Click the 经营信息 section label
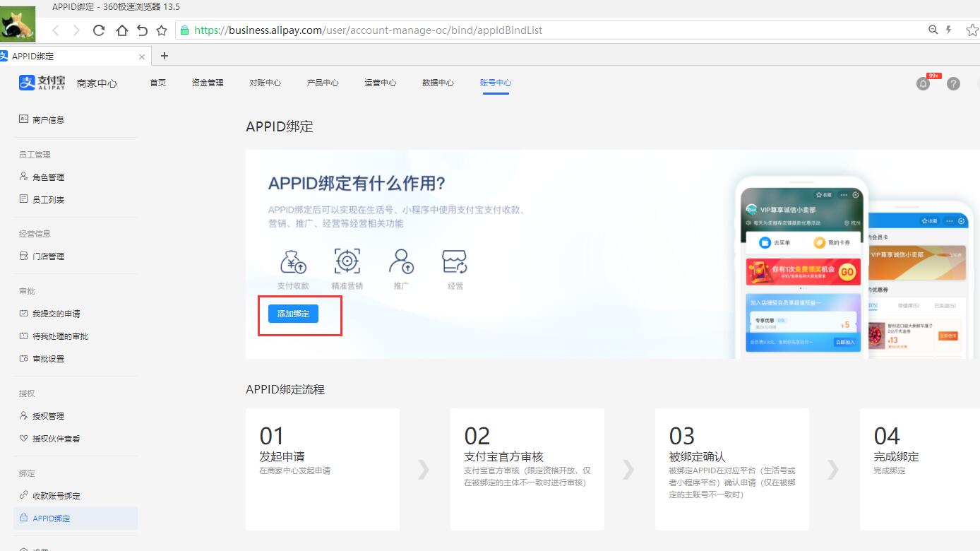The width and height of the screenshot is (980, 551). 35,234
